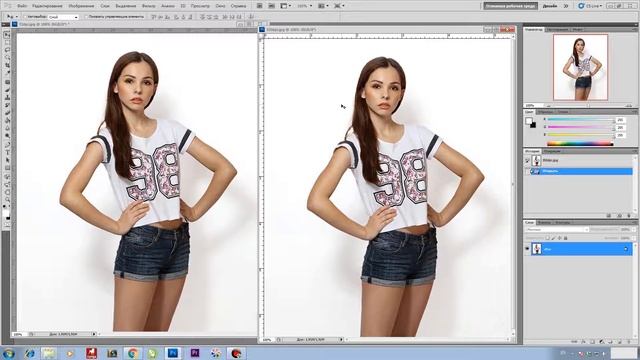640x360 pixels.
Task: Open the Слой auto-select dropdown
Action: click(63, 17)
